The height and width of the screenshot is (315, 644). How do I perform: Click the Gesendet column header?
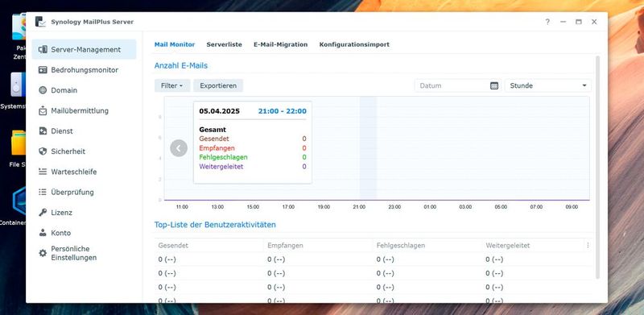point(208,245)
